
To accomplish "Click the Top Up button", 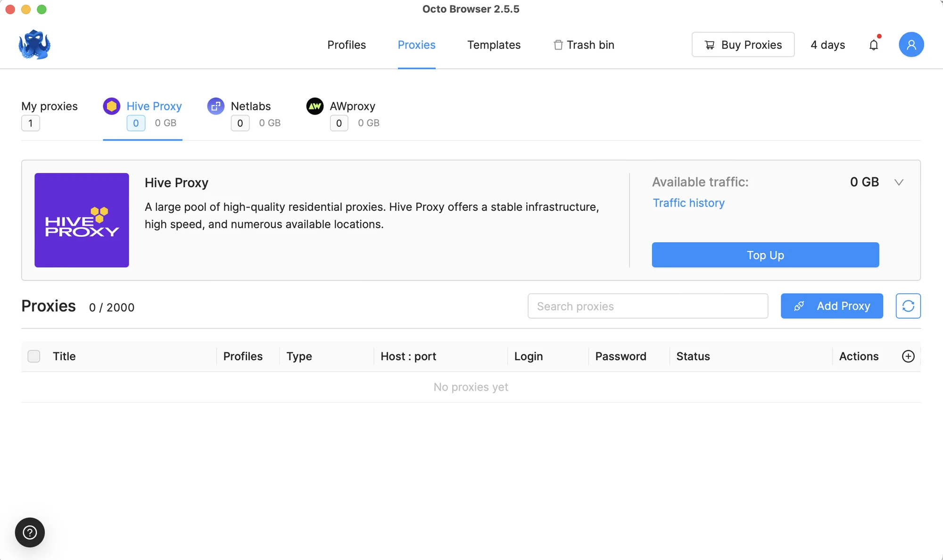I will tap(765, 255).
